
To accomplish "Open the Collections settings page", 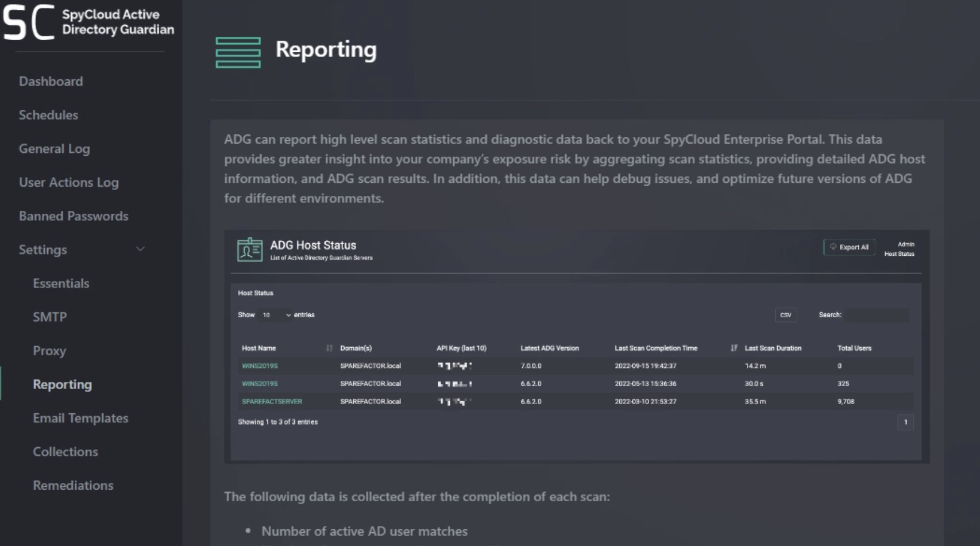I will 65,452.
